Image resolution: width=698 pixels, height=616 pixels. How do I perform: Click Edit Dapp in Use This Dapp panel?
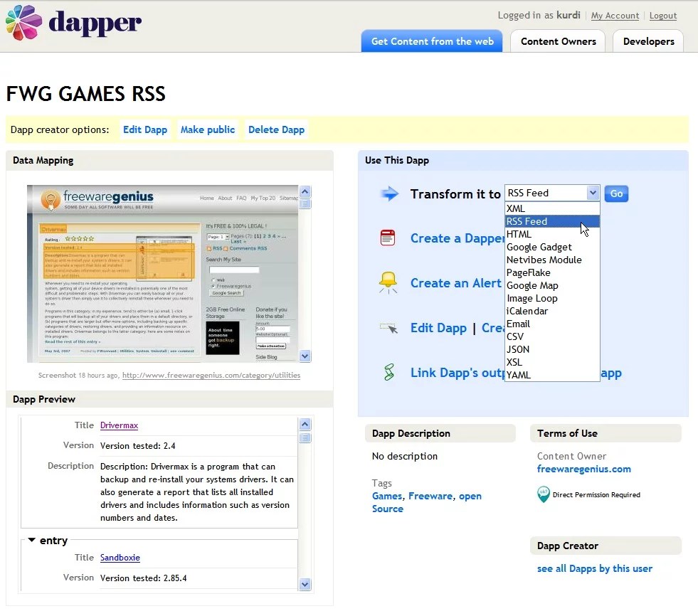tap(438, 328)
